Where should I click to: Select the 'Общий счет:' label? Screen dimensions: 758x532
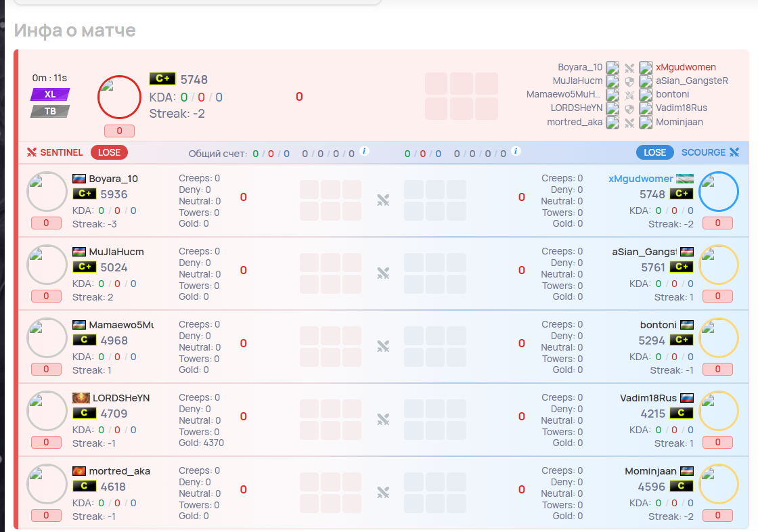(217, 154)
